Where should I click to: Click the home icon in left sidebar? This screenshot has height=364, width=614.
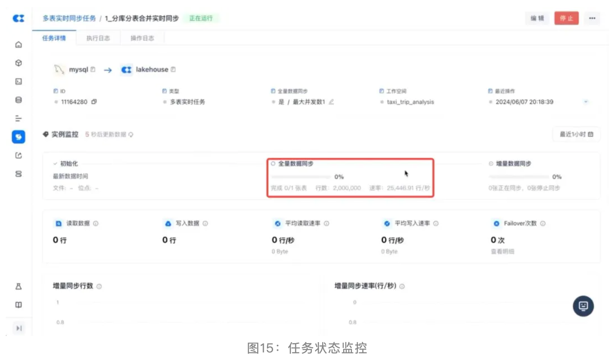pyautogui.click(x=18, y=44)
